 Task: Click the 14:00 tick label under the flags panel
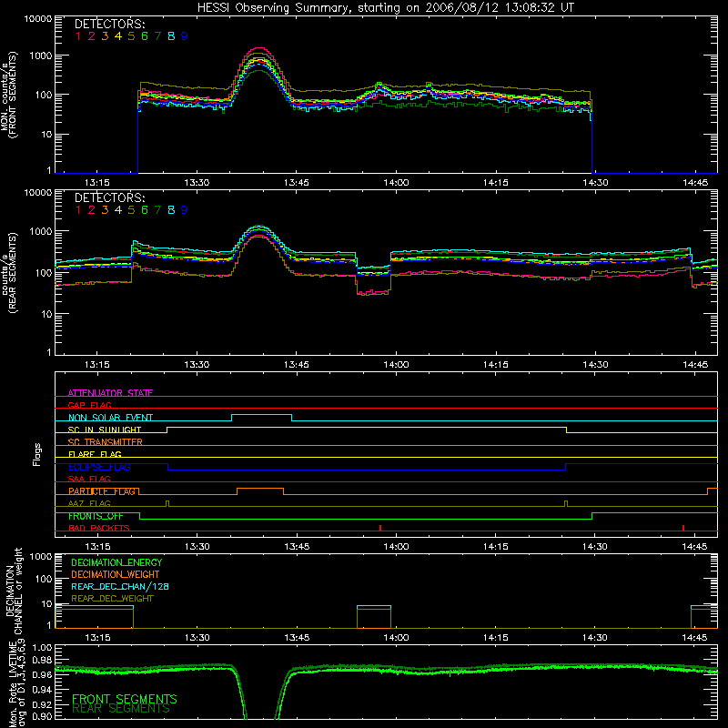pyautogui.click(x=396, y=547)
